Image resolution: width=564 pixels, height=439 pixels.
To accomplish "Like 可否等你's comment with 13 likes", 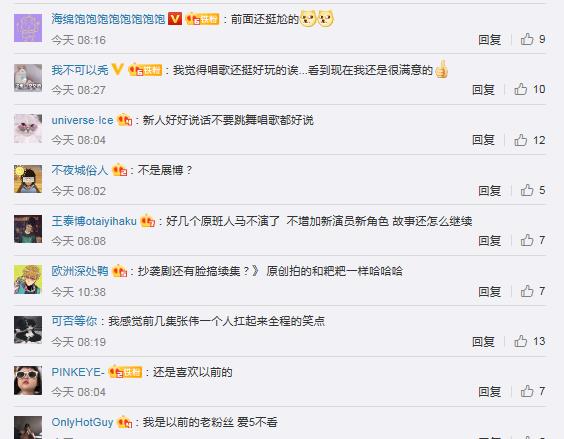I will 520,341.
